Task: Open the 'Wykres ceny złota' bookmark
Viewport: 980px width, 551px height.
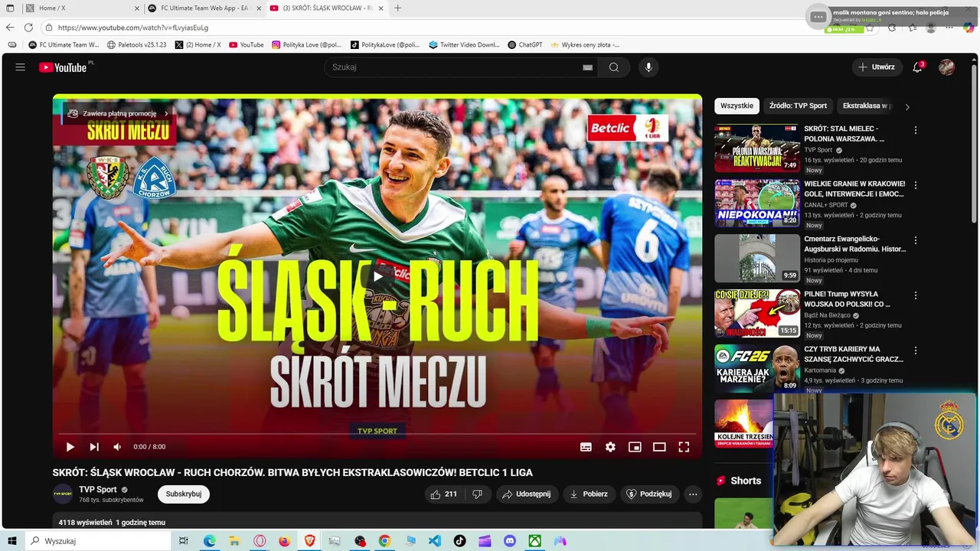Action: tap(585, 45)
